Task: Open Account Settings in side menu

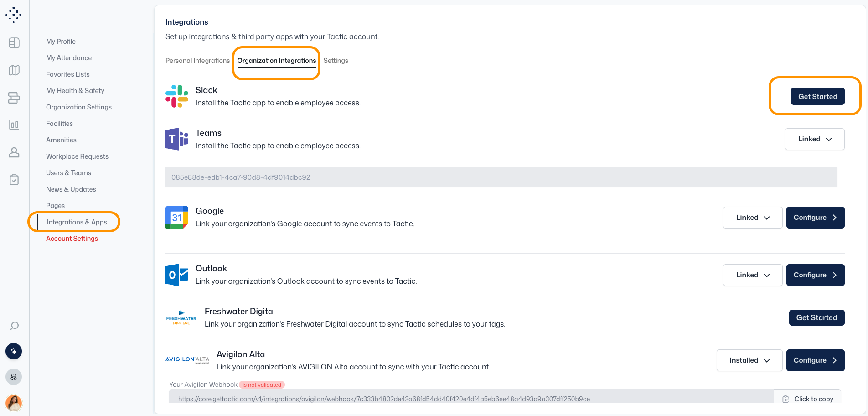Action: coord(72,239)
